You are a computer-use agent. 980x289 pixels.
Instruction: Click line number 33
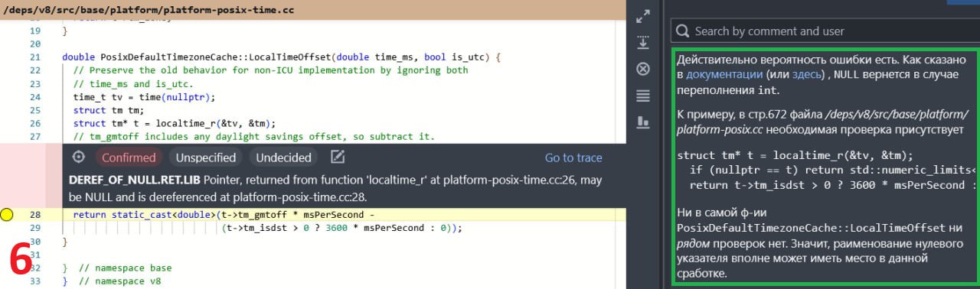point(34,281)
